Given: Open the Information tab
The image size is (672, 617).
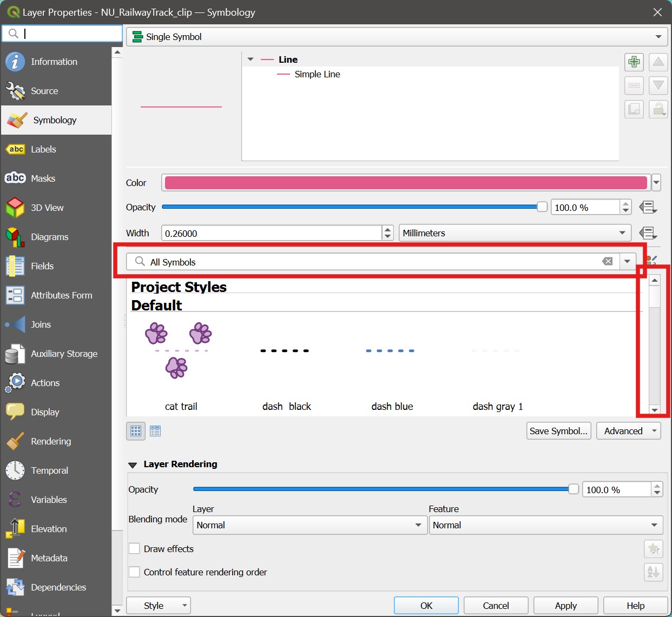Looking at the screenshot, I should coord(56,62).
